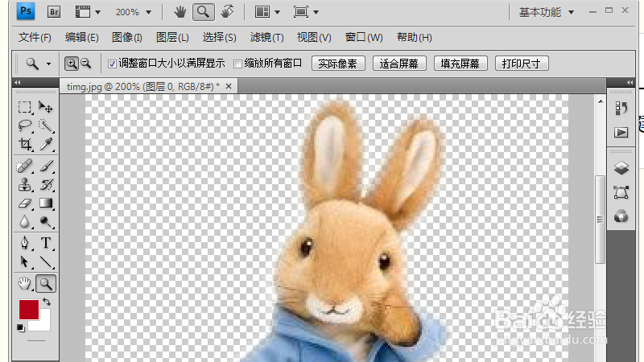Expand the right panel dock arrows
The height and width of the screenshot is (362, 644).
point(630,83)
